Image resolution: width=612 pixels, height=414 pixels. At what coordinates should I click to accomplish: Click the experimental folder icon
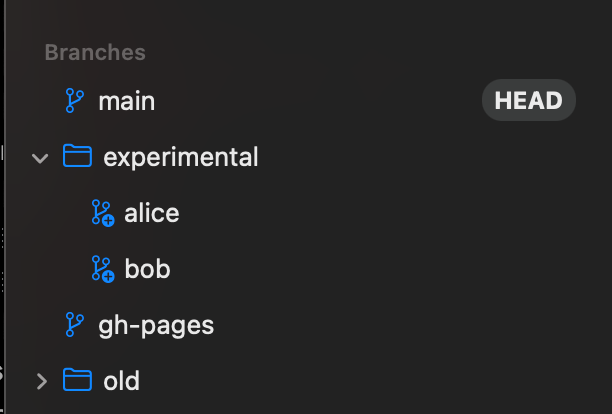pyautogui.click(x=77, y=157)
